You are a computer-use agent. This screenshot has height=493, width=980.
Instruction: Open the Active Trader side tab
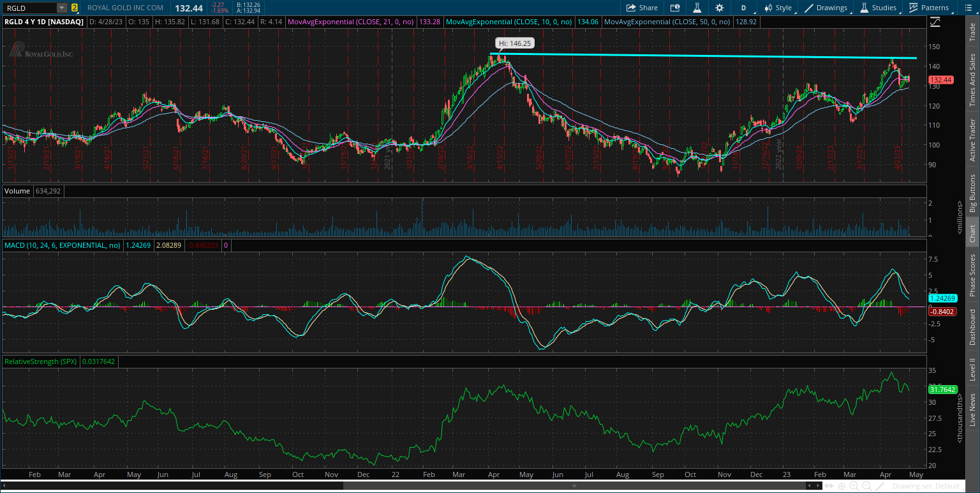(972, 139)
